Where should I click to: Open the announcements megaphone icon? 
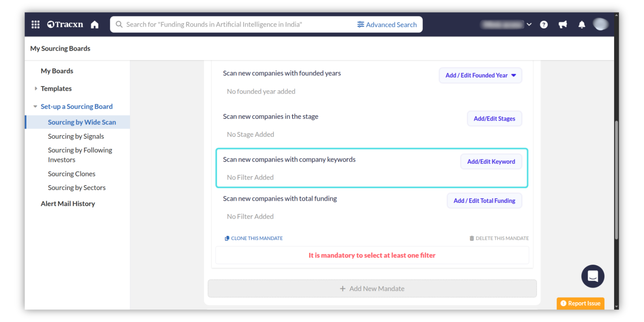coord(562,24)
